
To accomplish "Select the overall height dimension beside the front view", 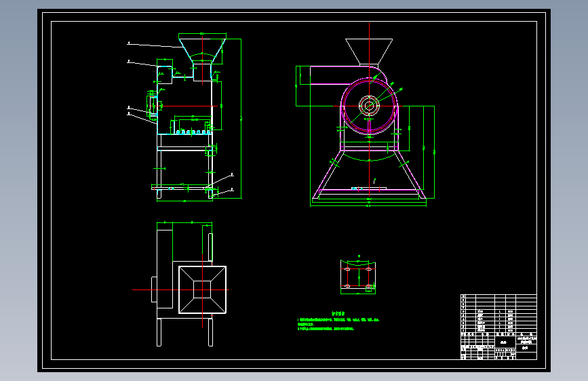I will click(241, 119).
